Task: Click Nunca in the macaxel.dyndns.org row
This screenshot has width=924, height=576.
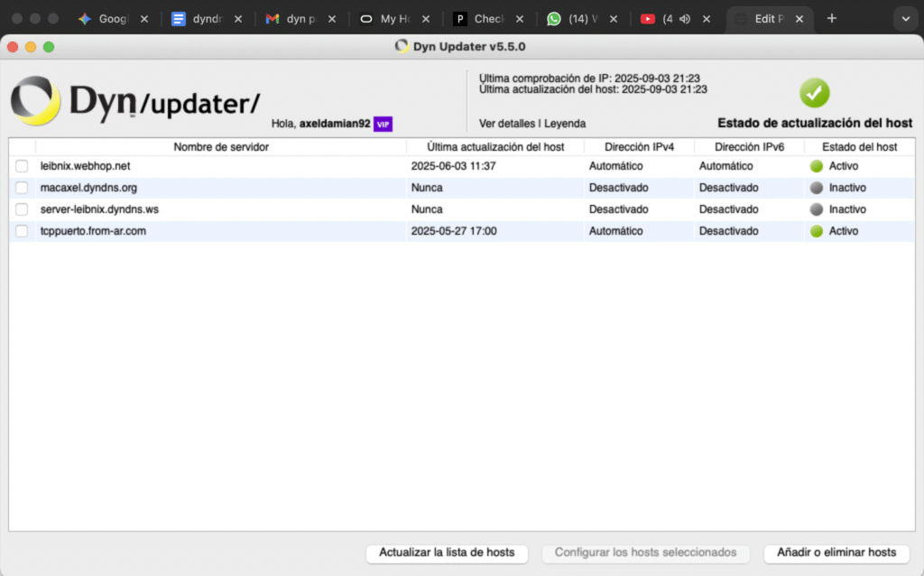Action: [427, 188]
